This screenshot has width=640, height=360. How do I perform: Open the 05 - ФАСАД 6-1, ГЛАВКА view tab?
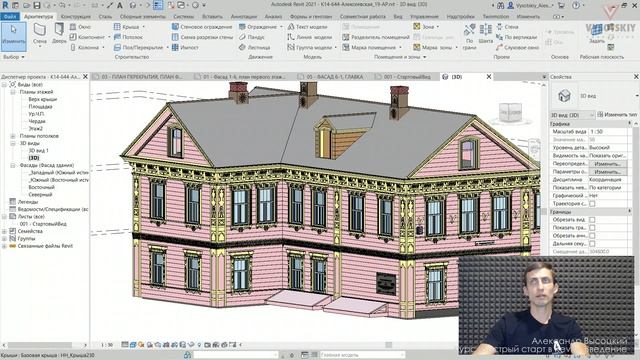point(334,77)
